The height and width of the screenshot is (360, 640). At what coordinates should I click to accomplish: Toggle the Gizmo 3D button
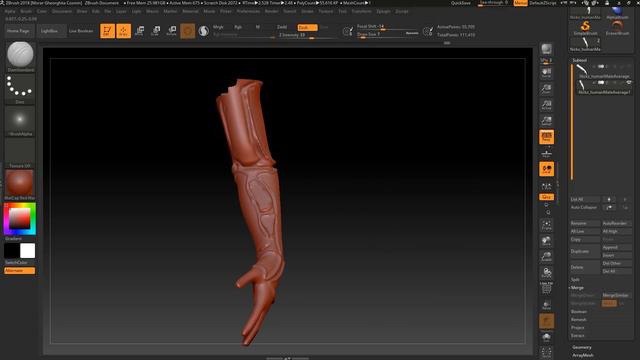click(188, 31)
